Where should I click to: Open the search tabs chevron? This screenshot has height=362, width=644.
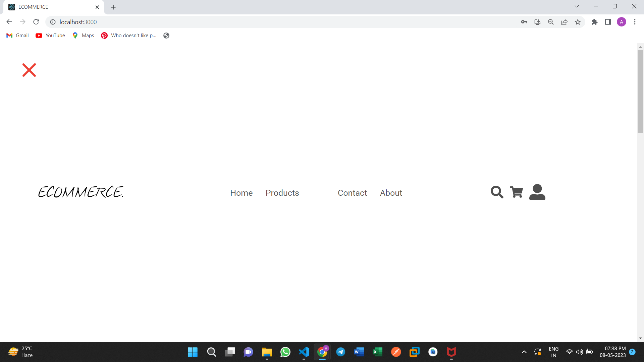tap(577, 6)
